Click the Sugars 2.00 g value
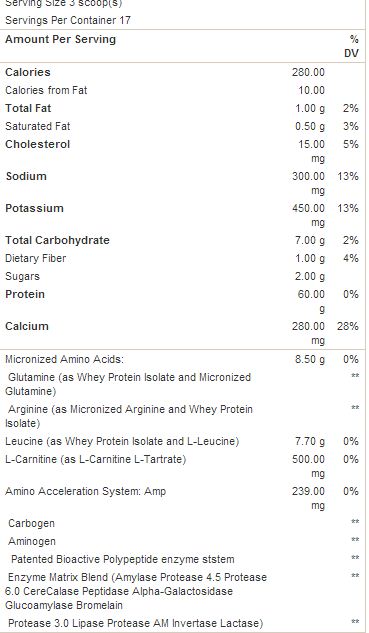The height and width of the screenshot is (633, 369). [310, 277]
